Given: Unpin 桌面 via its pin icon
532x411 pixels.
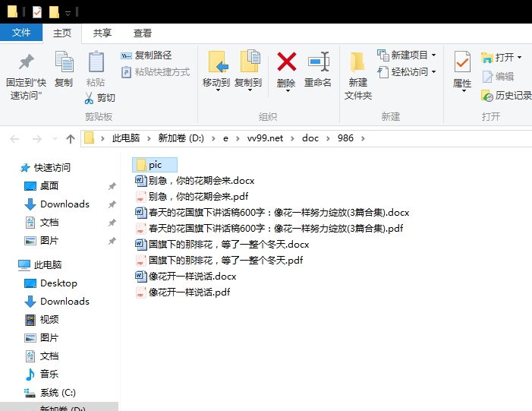Looking at the screenshot, I should (112, 186).
